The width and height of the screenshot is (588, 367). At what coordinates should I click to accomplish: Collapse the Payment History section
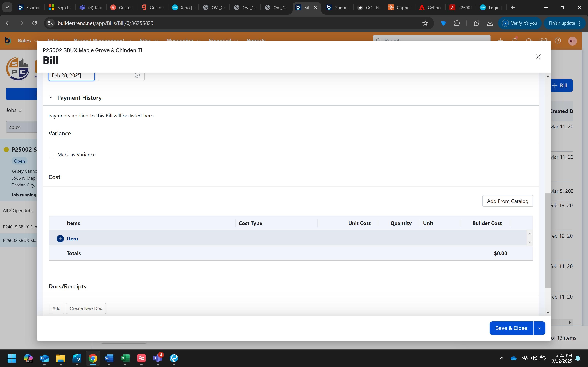[51, 98]
